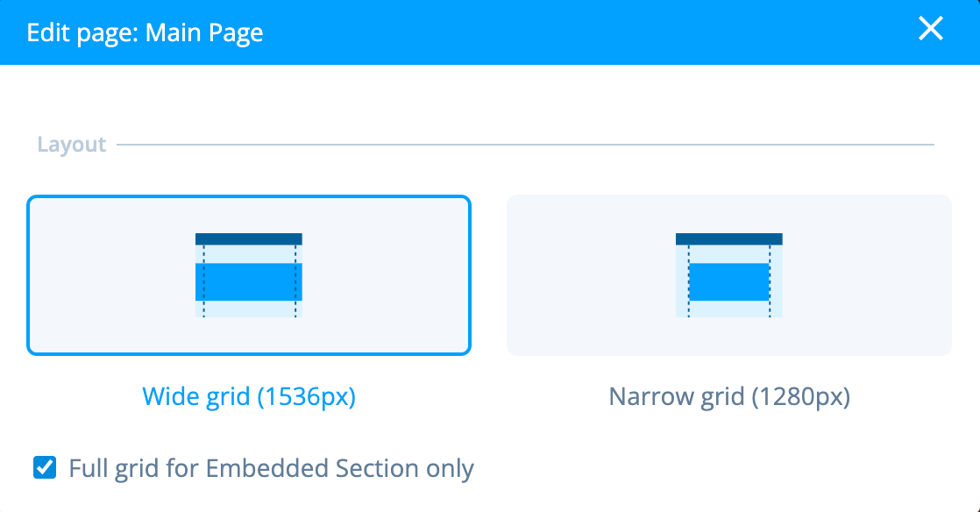Uncheck Full grid for Embedded Section only
The image size is (980, 512).
click(x=45, y=467)
